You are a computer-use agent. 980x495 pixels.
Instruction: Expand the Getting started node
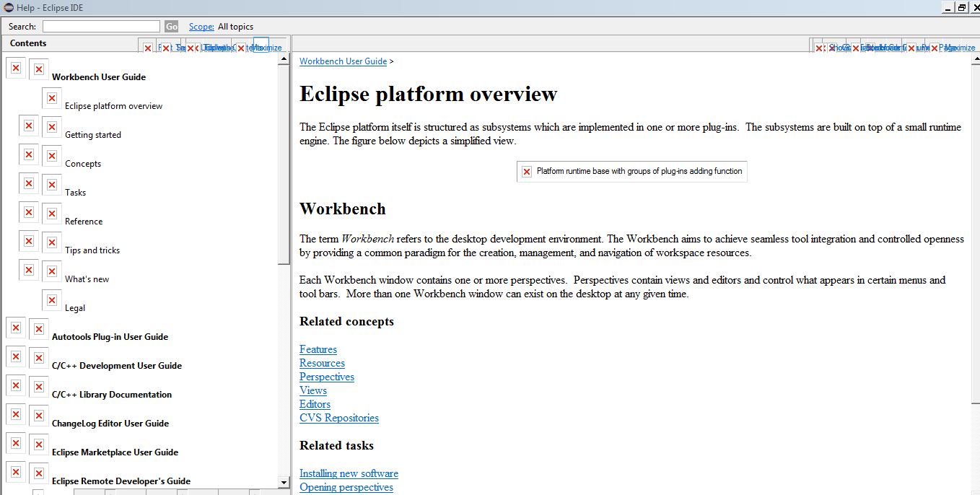tap(29, 126)
